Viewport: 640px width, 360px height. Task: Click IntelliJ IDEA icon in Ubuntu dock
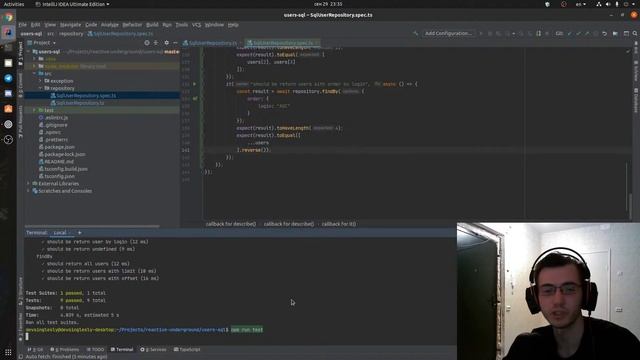8,32
